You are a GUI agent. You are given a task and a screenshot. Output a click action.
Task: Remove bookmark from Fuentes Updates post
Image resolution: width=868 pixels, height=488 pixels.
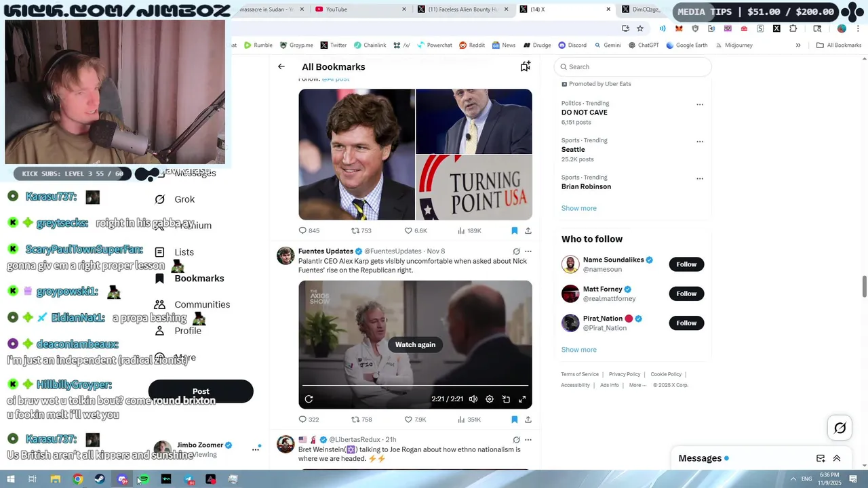pyautogui.click(x=515, y=420)
